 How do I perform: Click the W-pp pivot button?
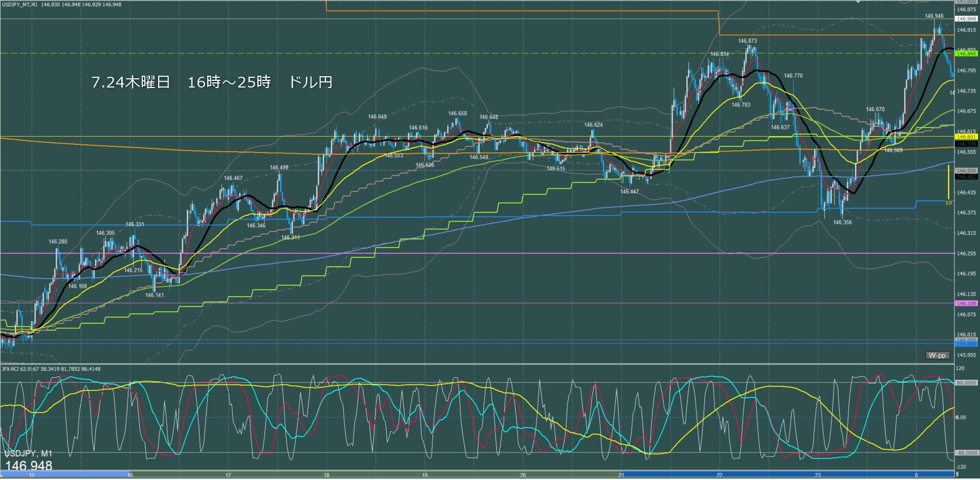pyautogui.click(x=937, y=356)
